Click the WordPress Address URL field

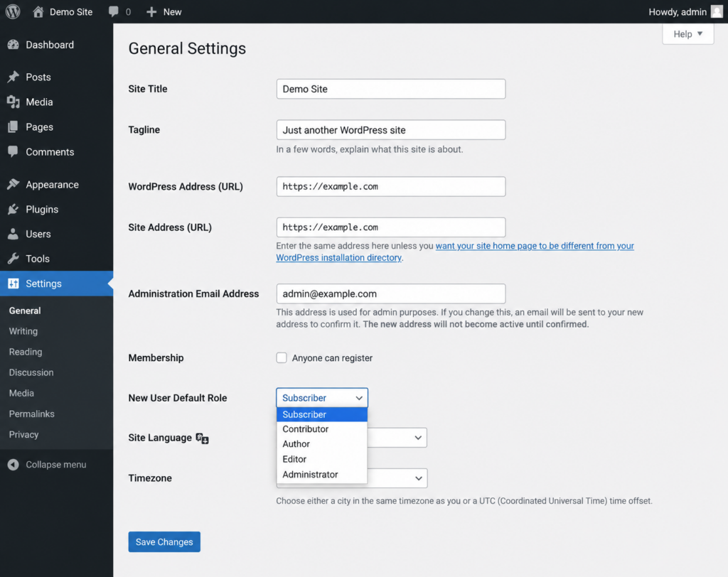[391, 186]
